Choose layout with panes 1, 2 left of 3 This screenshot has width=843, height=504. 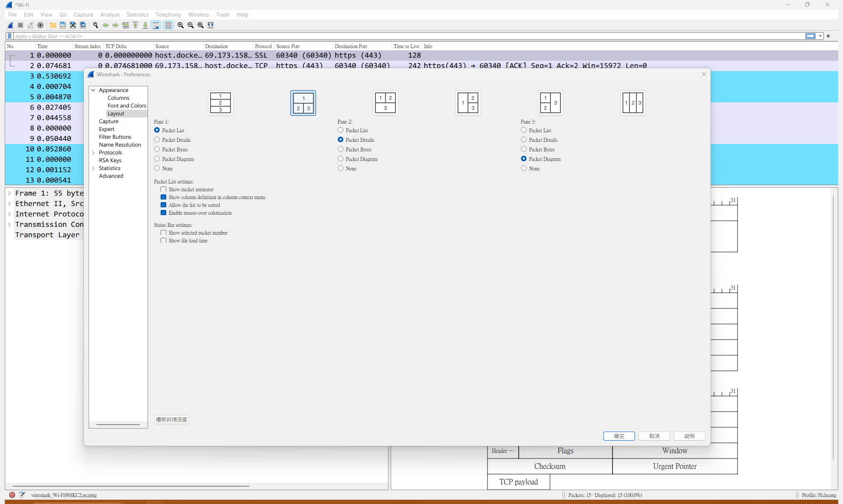(550, 103)
